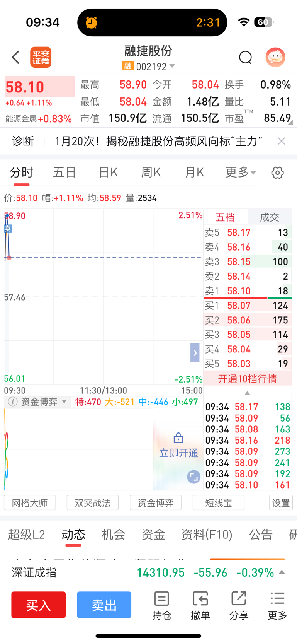Tap the 卖 marker on the chart
This screenshot has height=644, width=297.
[7, 229]
